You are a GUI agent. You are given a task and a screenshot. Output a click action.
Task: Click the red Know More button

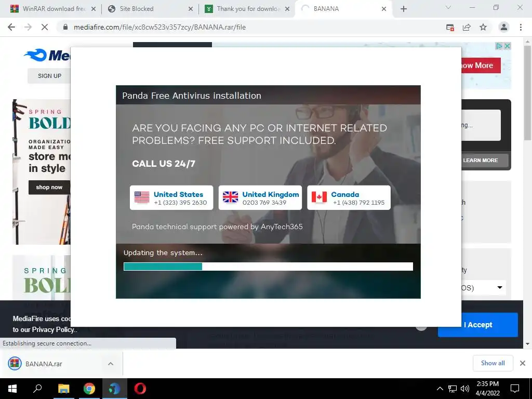pyautogui.click(x=481, y=65)
